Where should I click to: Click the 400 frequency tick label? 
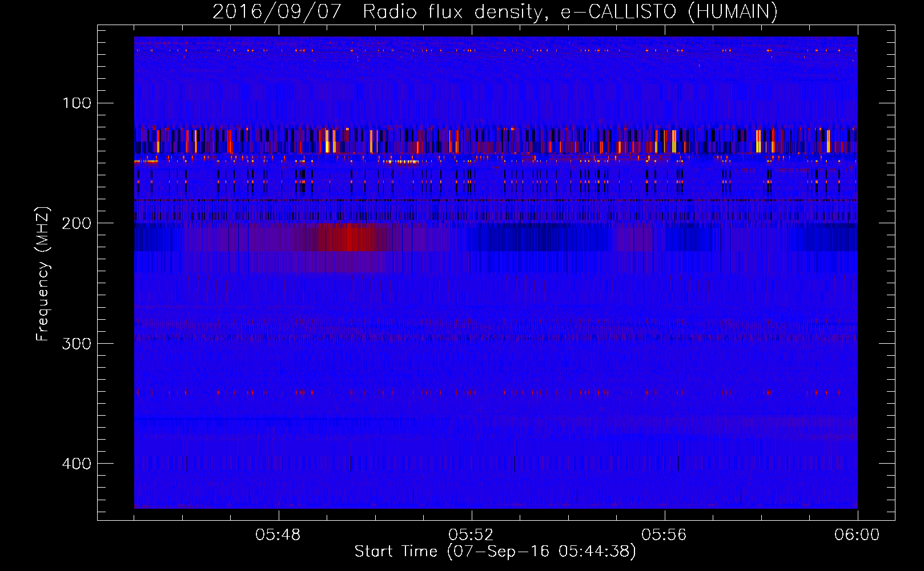click(77, 463)
